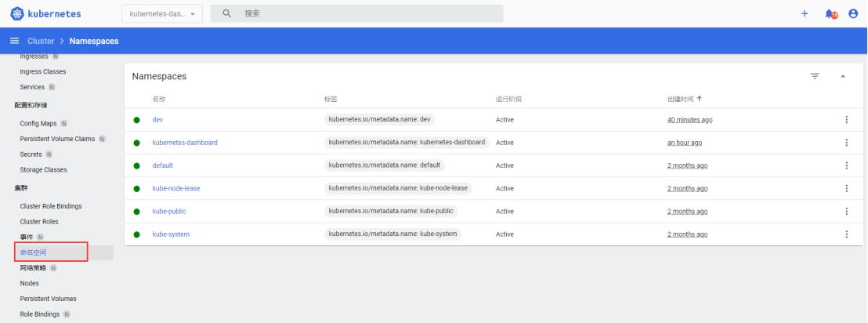This screenshot has width=868, height=323.
Task: Click green status dot for kube-node-lease
Action: [x=137, y=189]
